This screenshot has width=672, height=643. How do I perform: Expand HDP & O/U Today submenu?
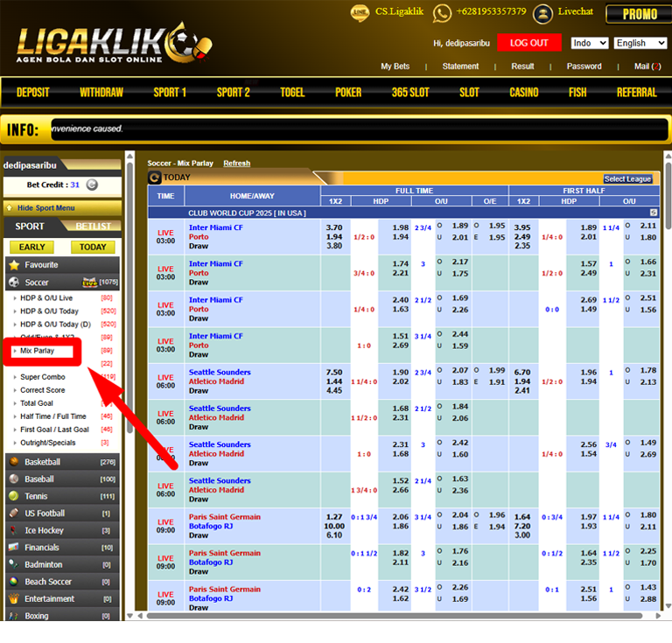(x=49, y=311)
